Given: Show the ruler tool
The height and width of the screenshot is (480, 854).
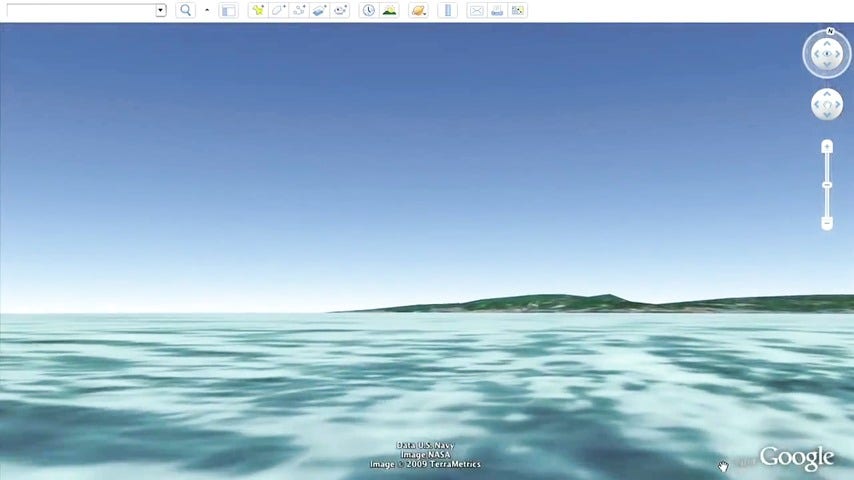Looking at the screenshot, I should [448, 10].
